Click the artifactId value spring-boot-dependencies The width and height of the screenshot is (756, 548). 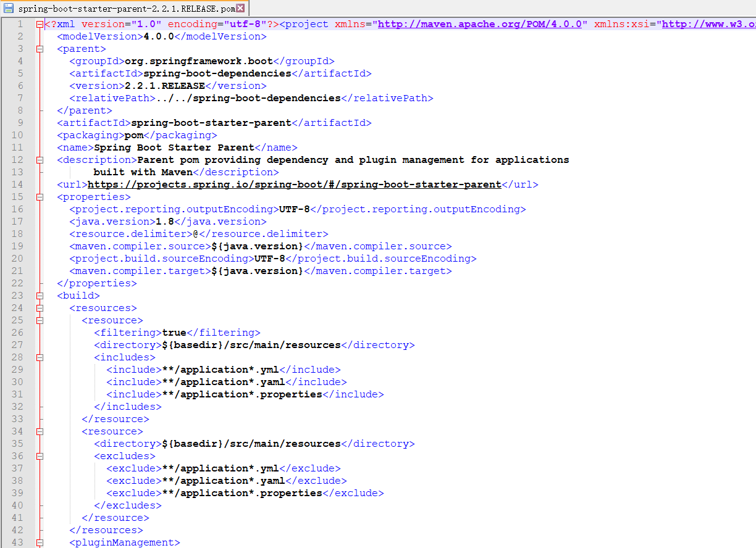tap(217, 73)
